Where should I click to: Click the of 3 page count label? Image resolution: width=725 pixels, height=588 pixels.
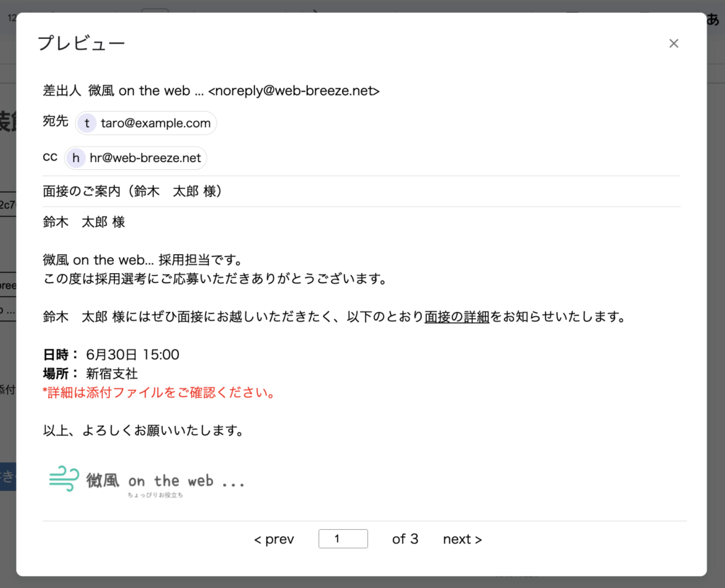point(405,539)
